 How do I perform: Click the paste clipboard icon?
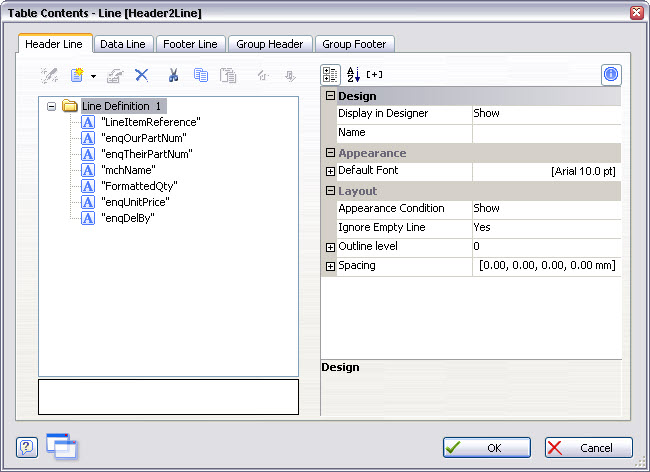228,75
